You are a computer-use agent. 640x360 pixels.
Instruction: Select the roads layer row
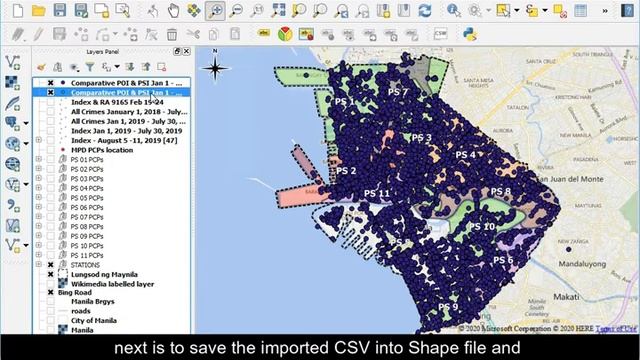tap(81, 311)
